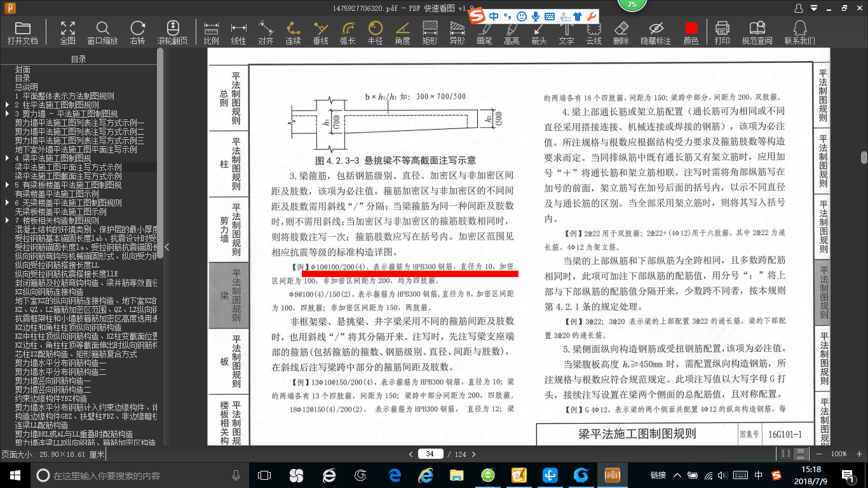Open the red annotation color picker 颜色

click(691, 33)
